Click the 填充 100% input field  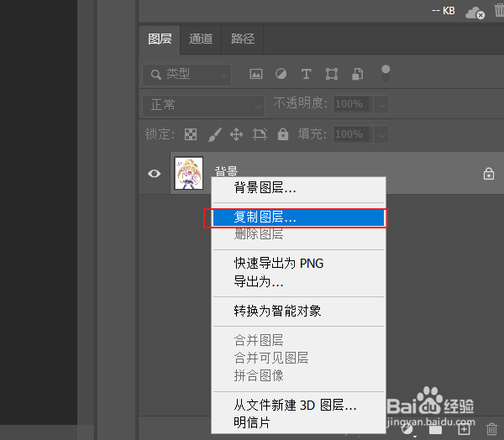click(353, 134)
